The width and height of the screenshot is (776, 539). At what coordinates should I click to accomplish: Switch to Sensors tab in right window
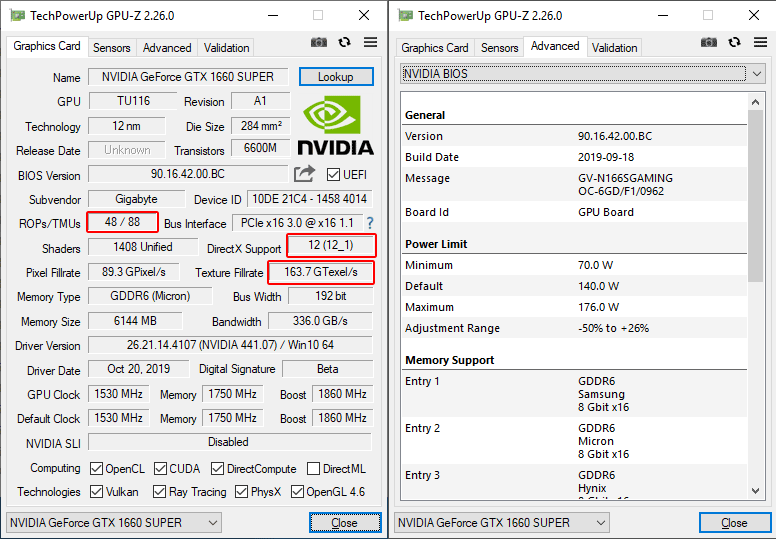[499, 48]
